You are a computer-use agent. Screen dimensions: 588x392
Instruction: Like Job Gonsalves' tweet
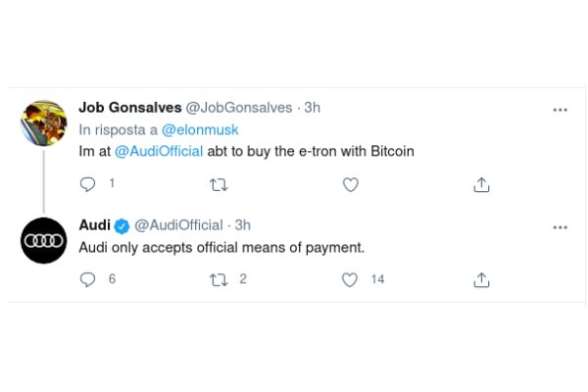(x=350, y=184)
